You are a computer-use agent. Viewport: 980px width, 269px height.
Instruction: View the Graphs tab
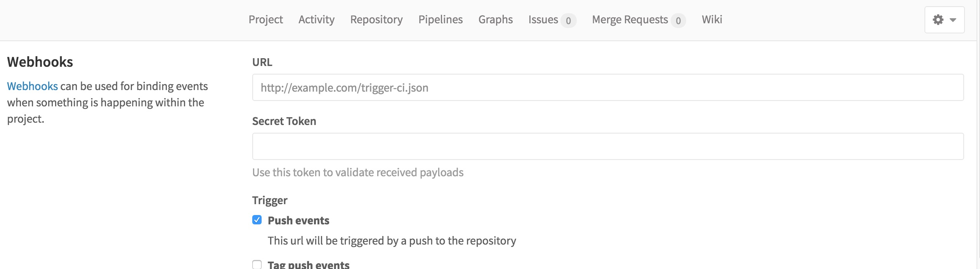pyautogui.click(x=496, y=19)
